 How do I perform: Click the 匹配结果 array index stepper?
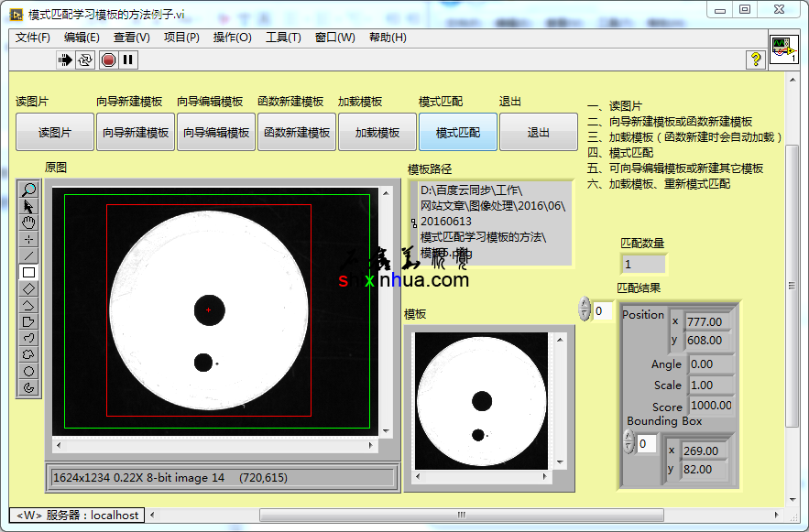[x=585, y=309]
